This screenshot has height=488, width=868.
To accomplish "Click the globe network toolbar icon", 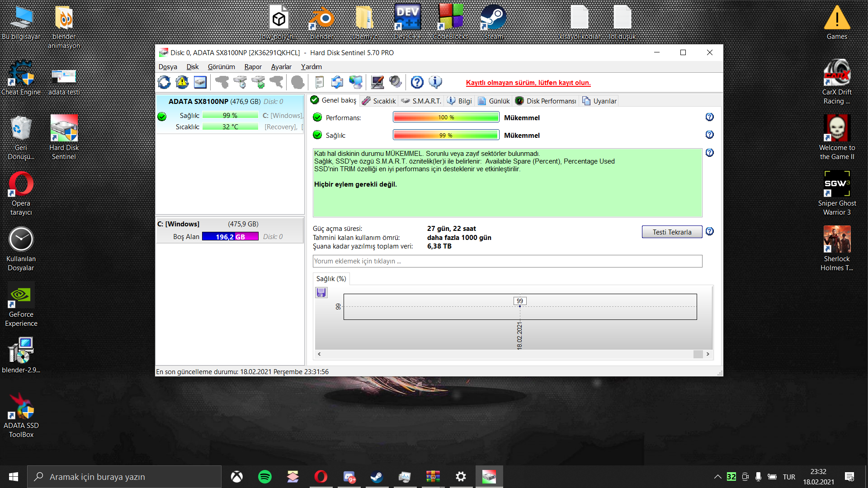I will point(356,82).
